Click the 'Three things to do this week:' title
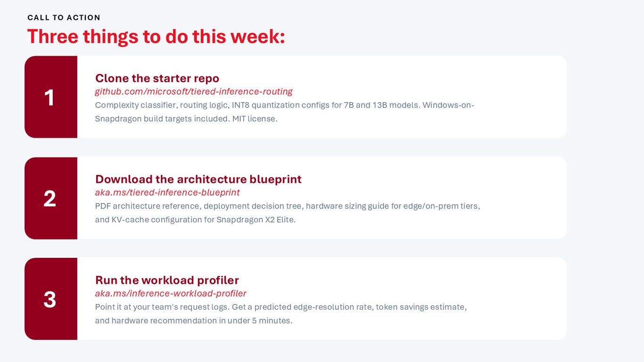The width and height of the screenshot is (644, 362). 156,36
